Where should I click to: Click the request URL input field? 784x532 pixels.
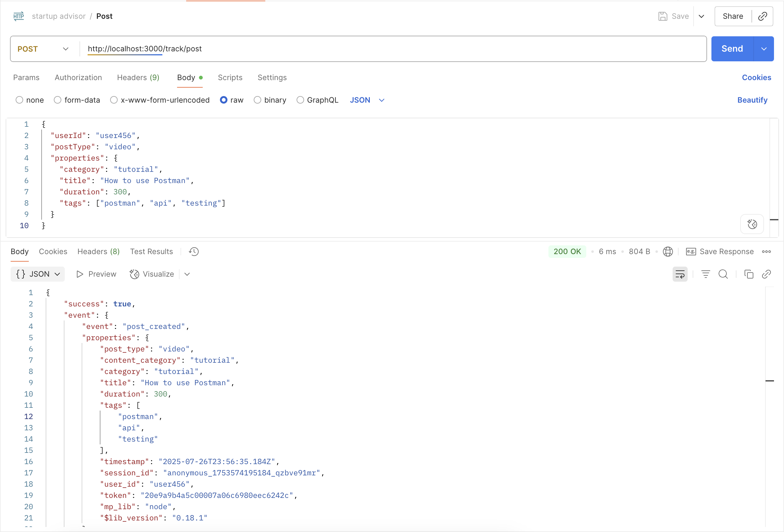[x=391, y=49]
